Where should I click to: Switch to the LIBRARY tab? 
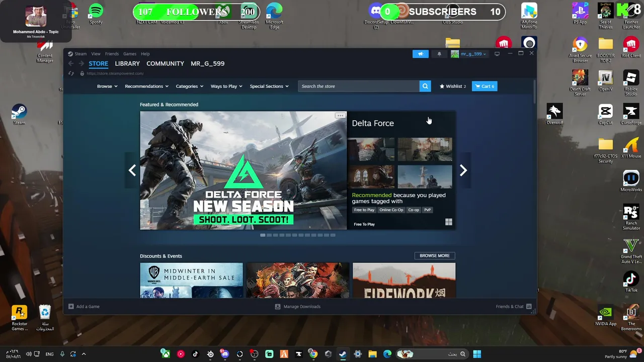(x=127, y=63)
